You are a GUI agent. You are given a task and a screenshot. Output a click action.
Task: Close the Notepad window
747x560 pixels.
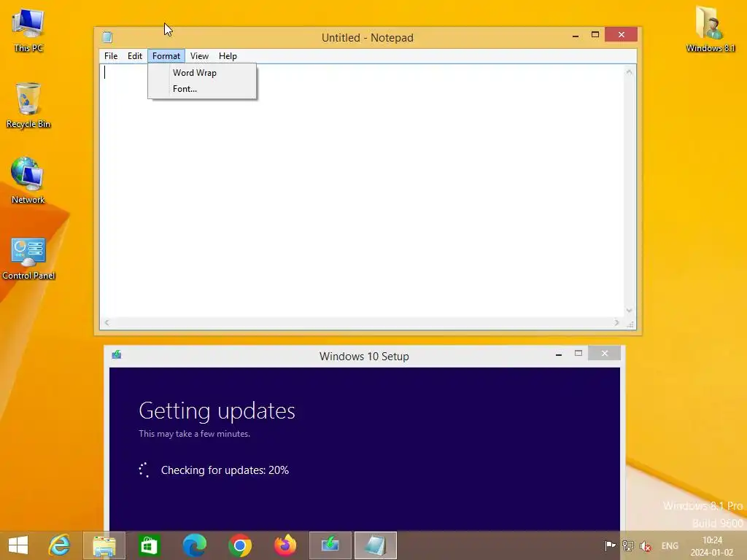(x=622, y=34)
